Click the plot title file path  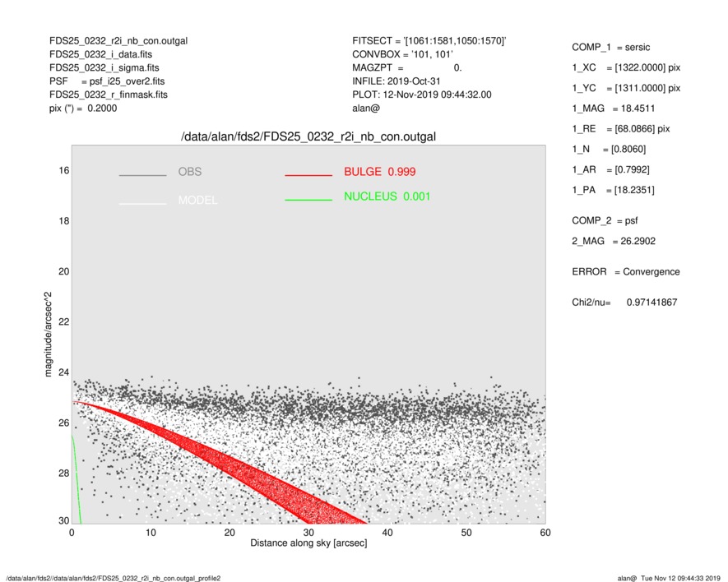[x=308, y=136]
